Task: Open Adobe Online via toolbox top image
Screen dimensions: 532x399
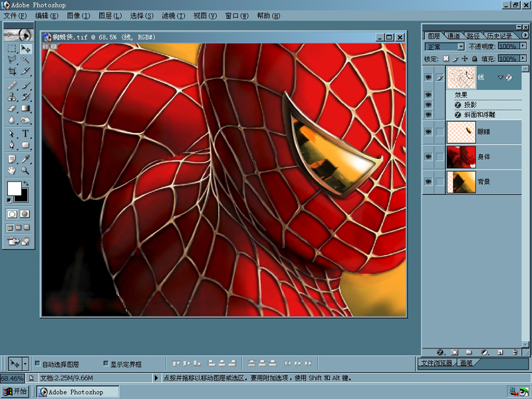Action: pyautogui.click(x=19, y=35)
